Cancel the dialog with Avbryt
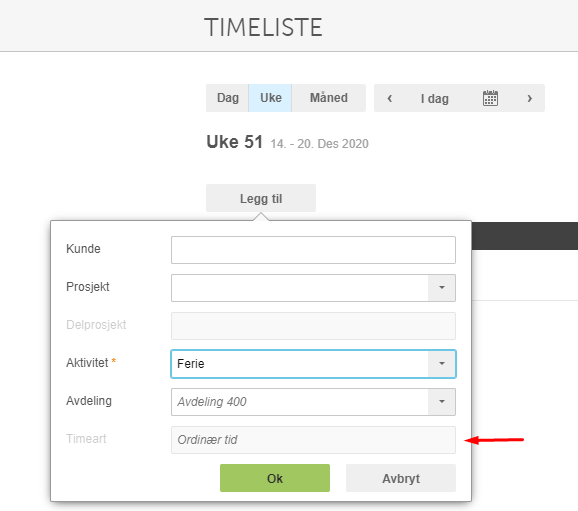This screenshot has height=511, width=578. click(x=401, y=478)
